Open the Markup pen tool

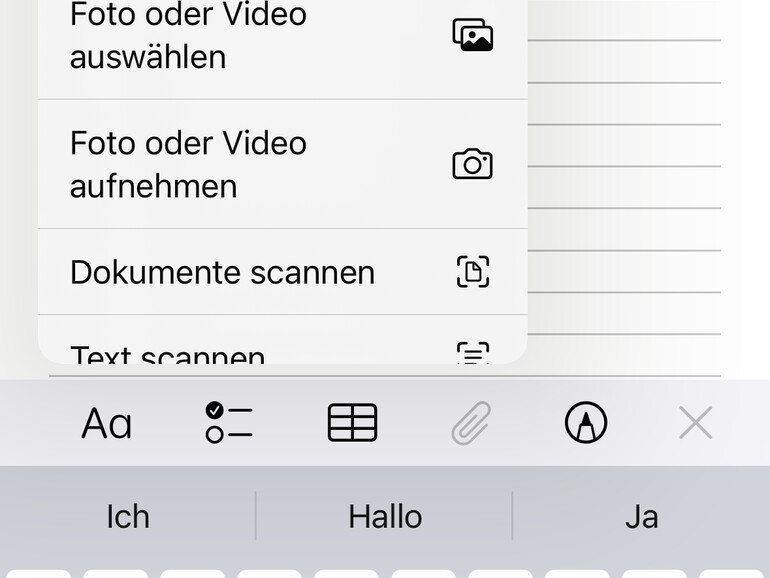pyautogui.click(x=586, y=422)
